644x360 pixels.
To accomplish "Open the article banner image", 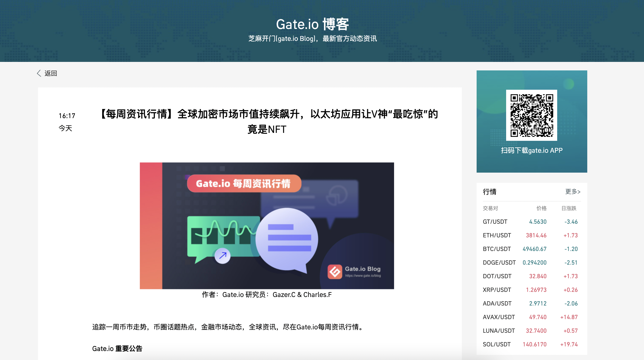I will tap(267, 226).
